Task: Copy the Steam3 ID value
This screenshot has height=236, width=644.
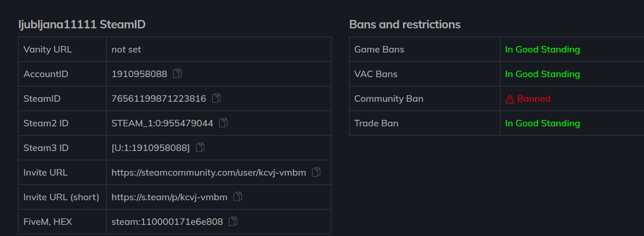Action: point(200,147)
